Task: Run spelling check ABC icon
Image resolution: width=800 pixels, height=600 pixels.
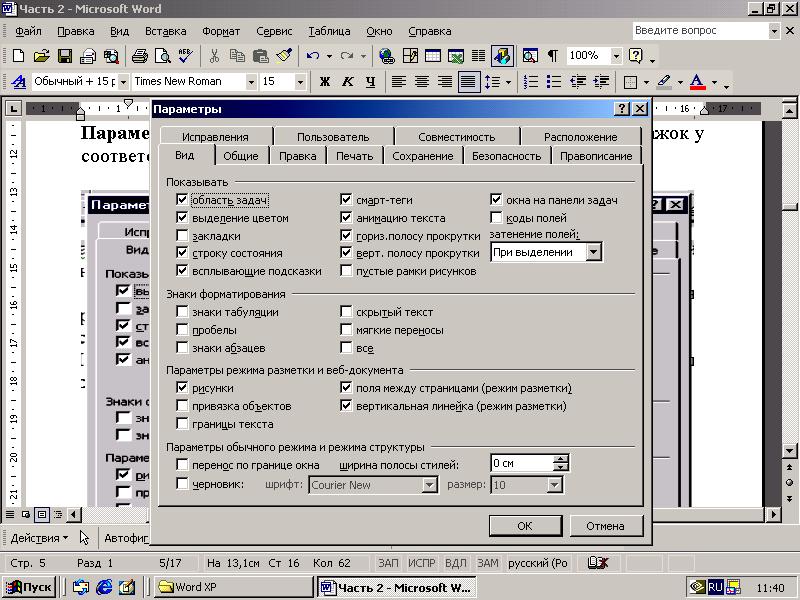Action: (x=186, y=55)
